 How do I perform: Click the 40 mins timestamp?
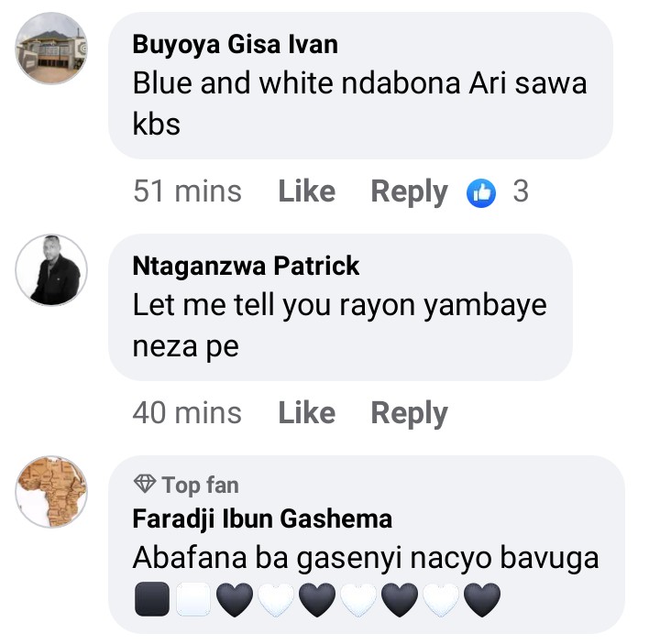(187, 413)
